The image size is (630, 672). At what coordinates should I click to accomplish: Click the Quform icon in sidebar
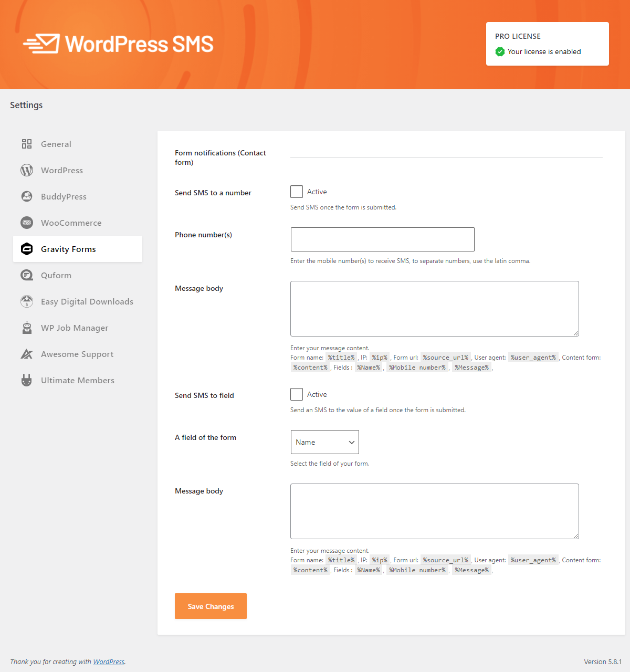27,275
